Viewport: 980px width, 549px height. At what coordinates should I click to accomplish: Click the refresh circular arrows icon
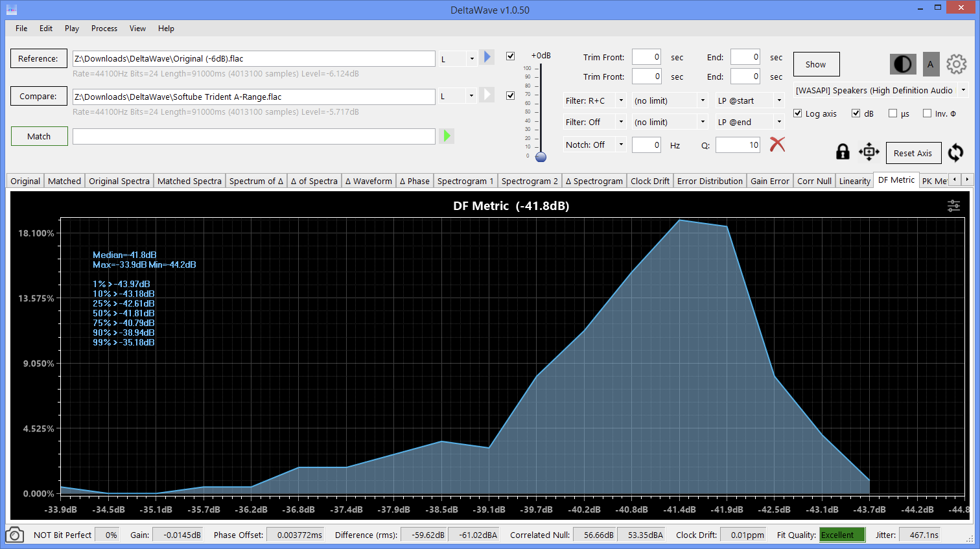[x=955, y=152]
